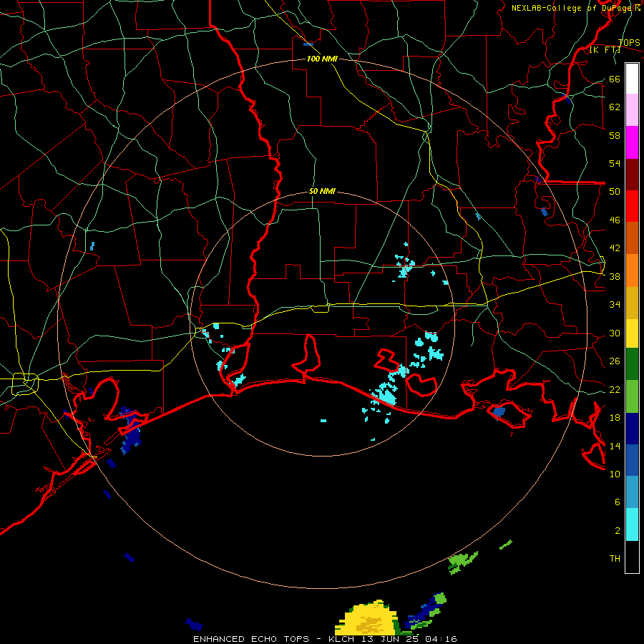Screen dimensions: 644x644
Task: Click the TOPS legend title
Action: pyautogui.click(x=629, y=43)
